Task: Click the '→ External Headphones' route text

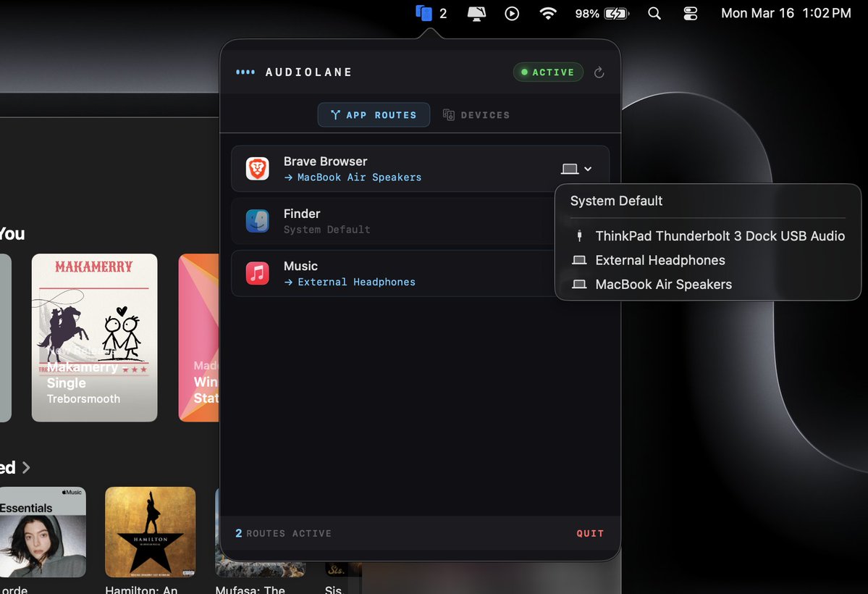Action: pyautogui.click(x=350, y=282)
